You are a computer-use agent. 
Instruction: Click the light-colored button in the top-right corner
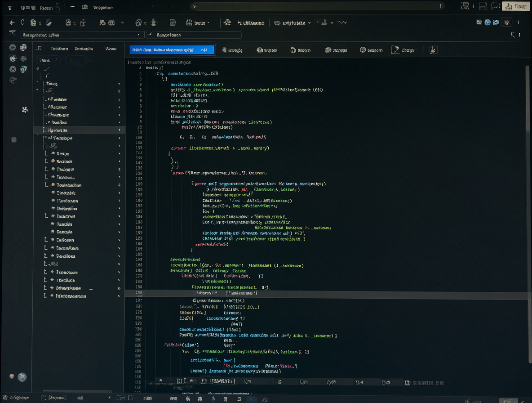click(x=516, y=6)
